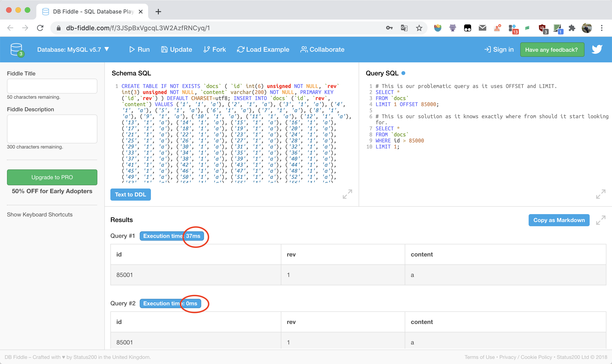
Task: Click the Upgrade to PRO button
Action: tap(52, 177)
